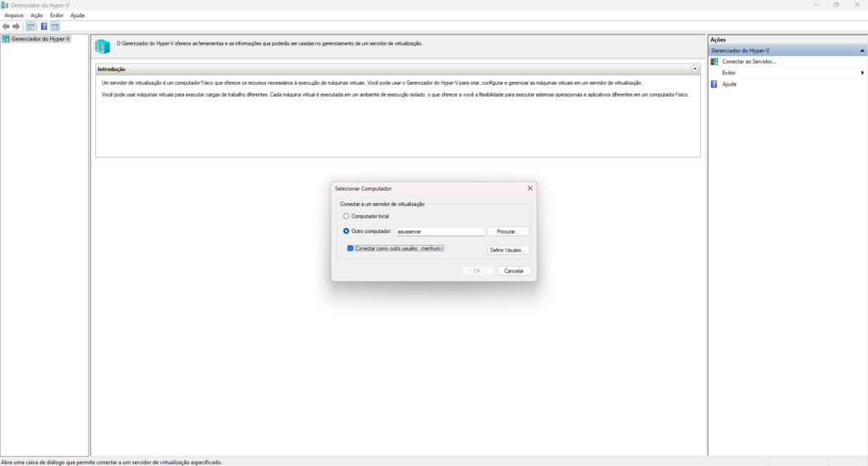The height and width of the screenshot is (466, 868).
Task: Click the Conectar ao Servidor icon in Ações
Action: point(715,62)
